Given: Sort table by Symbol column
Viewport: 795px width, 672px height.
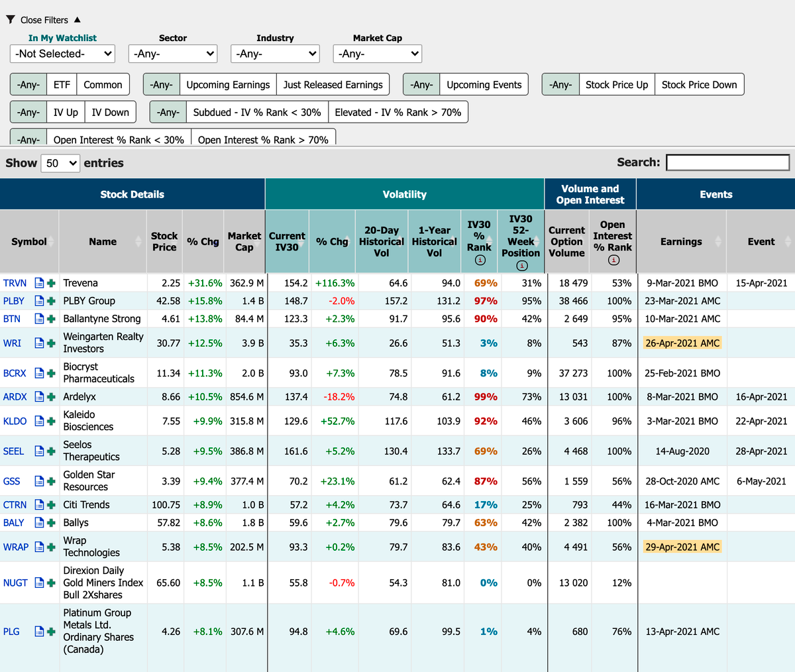Looking at the screenshot, I should point(29,242).
